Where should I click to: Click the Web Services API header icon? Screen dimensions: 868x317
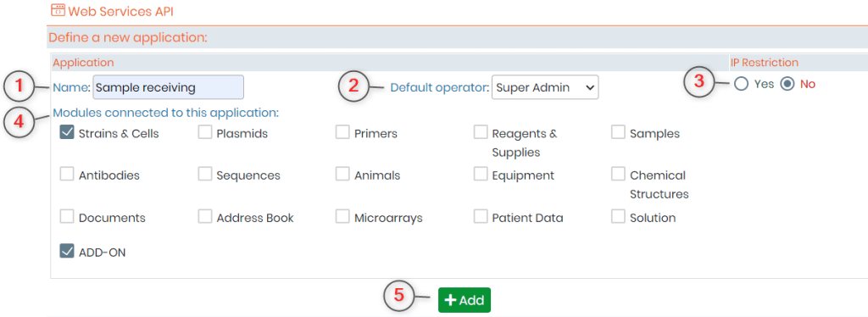click(x=58, y=9)
